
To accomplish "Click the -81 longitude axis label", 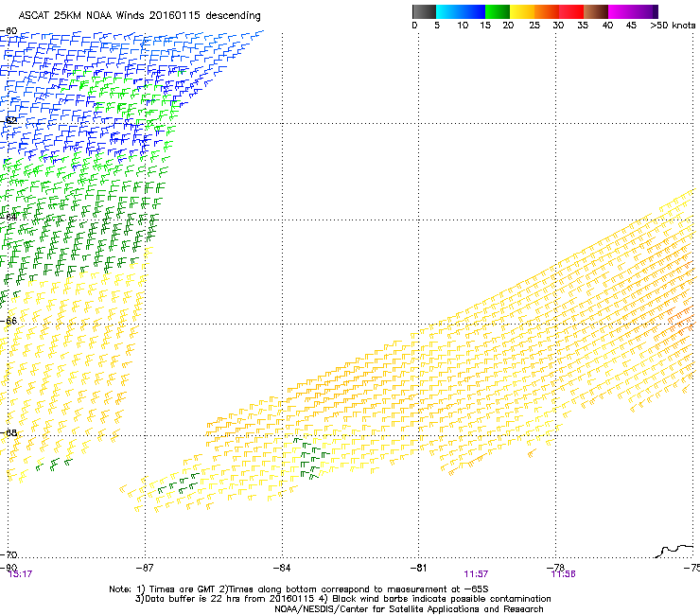I will pos(418,568).
